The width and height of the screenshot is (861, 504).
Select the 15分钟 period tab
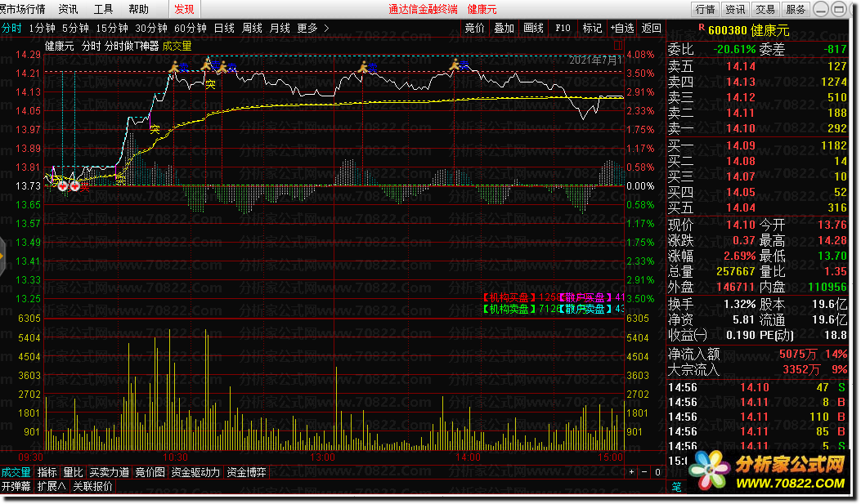(x=112, y=28)
